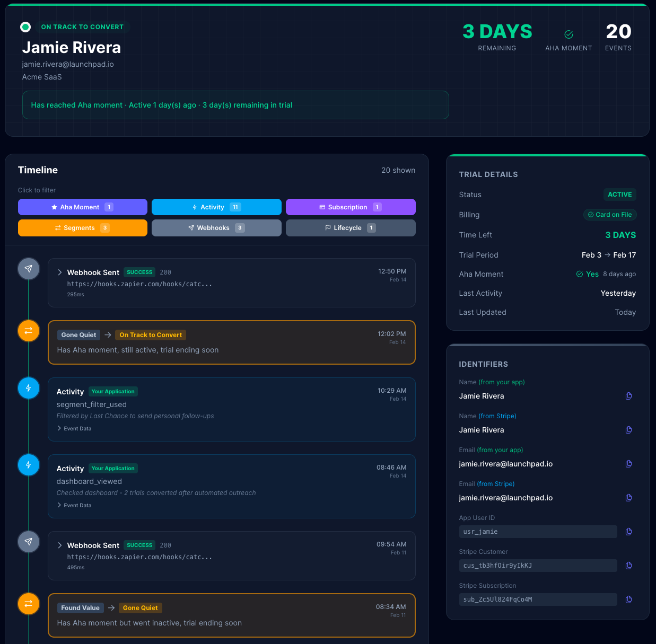
Task: Click the green status dot beside ON TRACK TO CONVERT
Action: [x=25, y=27]
